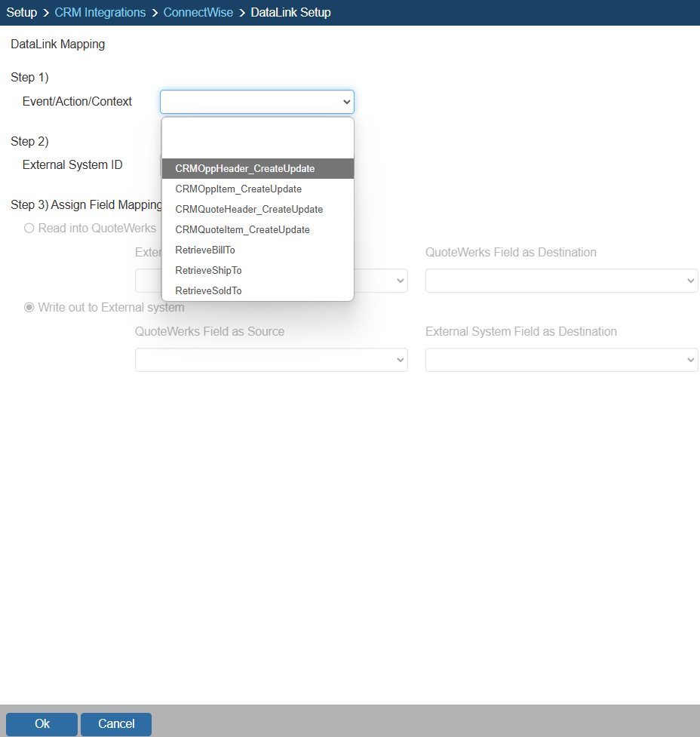The image size is (700, 737).
Task: Select RetrieveShipTo option
Action: [x=258, y=270]
